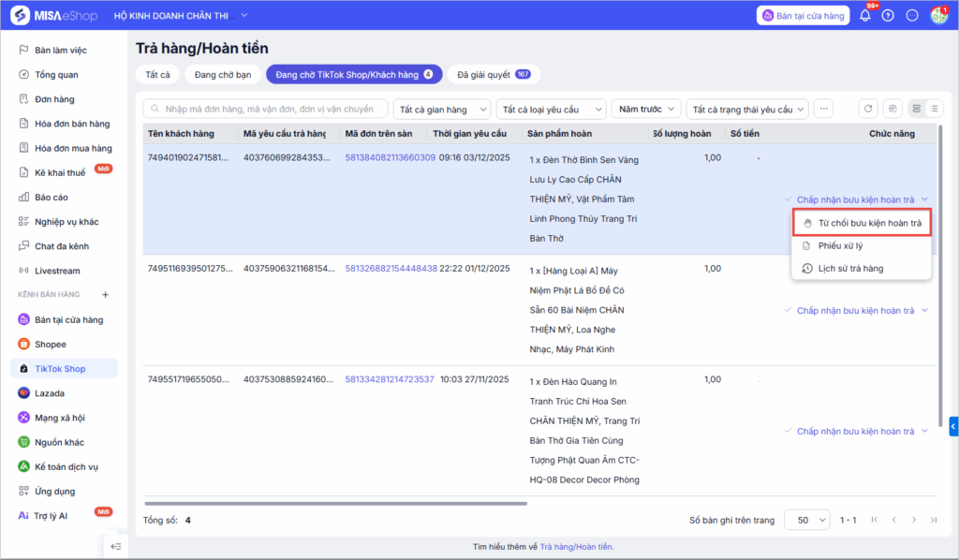Open user avatar in top bar
The width and height of the screenshot is (959, 560).
[x=938, y=16]
